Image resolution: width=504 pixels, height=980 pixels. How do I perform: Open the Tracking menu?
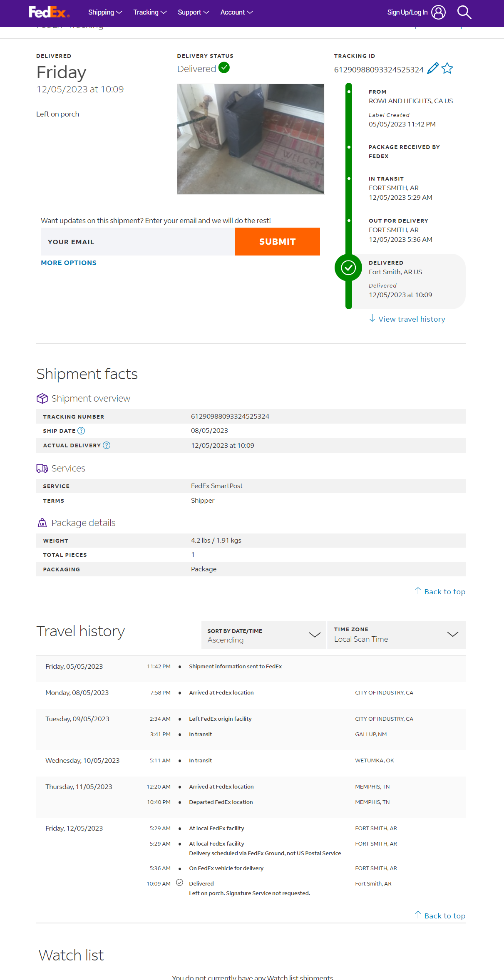click(x=150, y=12)
